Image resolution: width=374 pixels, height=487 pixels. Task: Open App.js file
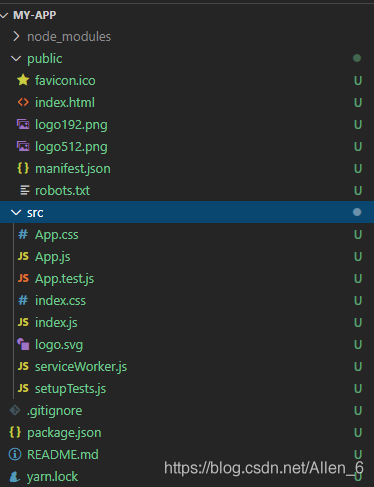[53, 257]
